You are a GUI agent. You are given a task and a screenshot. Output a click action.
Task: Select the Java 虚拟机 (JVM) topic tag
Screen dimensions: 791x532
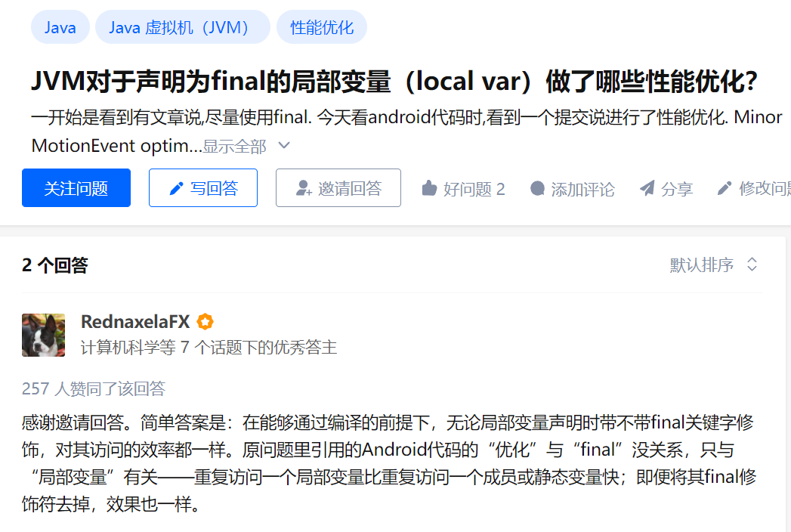pos(183,27)
